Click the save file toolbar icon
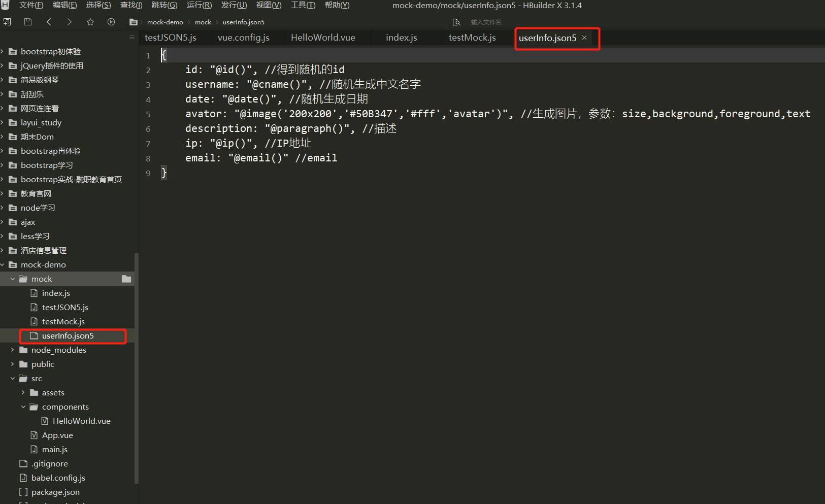The width and height of the screenshot is (825, 504). 28,22
